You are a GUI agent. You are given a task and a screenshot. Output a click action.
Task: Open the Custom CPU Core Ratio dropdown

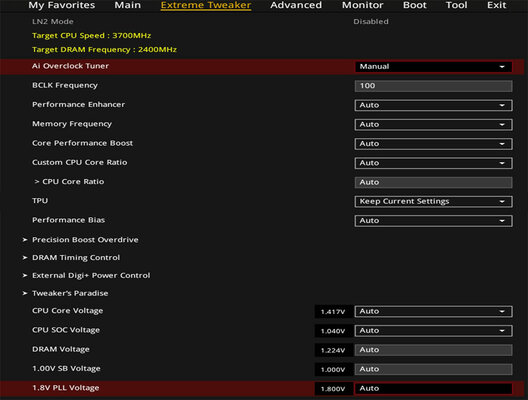tap(433, 163)
